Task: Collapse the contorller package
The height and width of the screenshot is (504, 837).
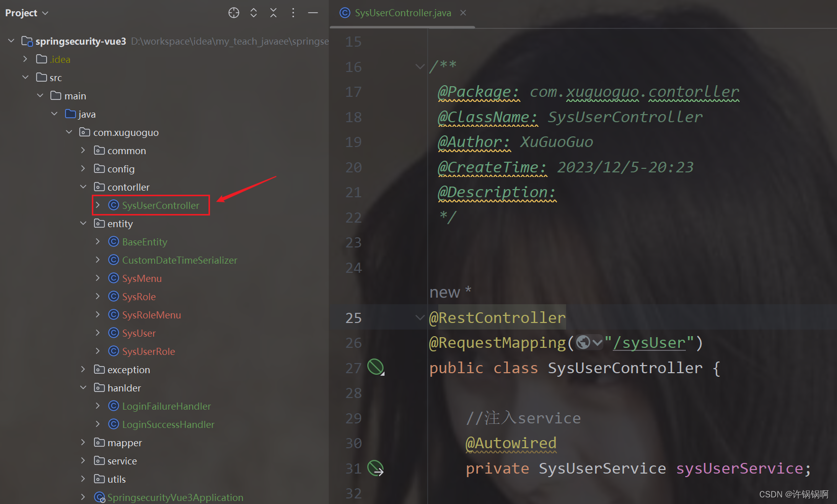Action: pos(83,187)
